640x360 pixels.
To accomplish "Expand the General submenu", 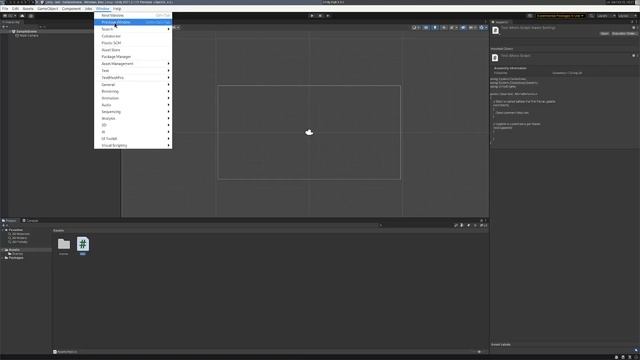I will tap(133, 84).
